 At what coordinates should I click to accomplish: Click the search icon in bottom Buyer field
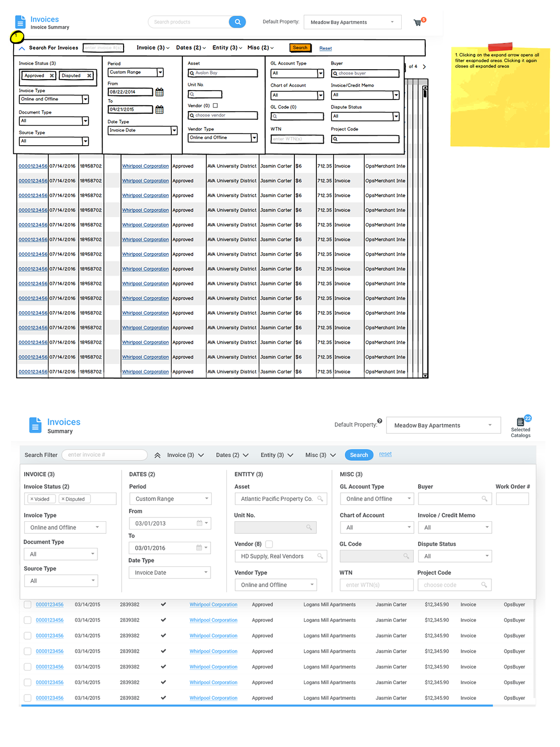pyautogui.click(x=485, y=499)
